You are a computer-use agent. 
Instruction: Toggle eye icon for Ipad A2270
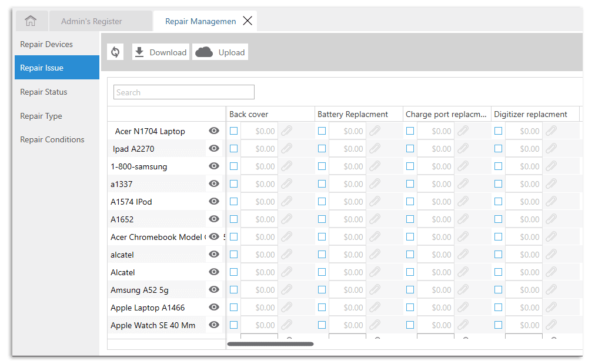pos(214,148)
